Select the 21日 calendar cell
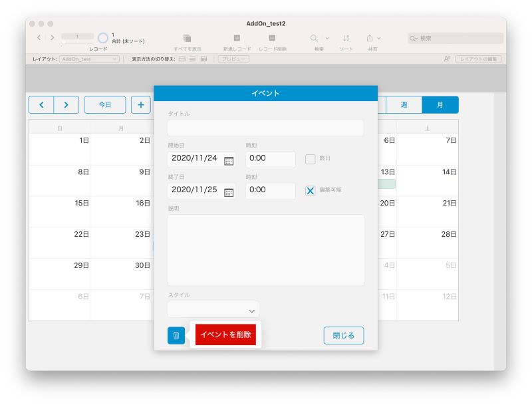This screenshot has width=532, height=405. click(428, 211)
